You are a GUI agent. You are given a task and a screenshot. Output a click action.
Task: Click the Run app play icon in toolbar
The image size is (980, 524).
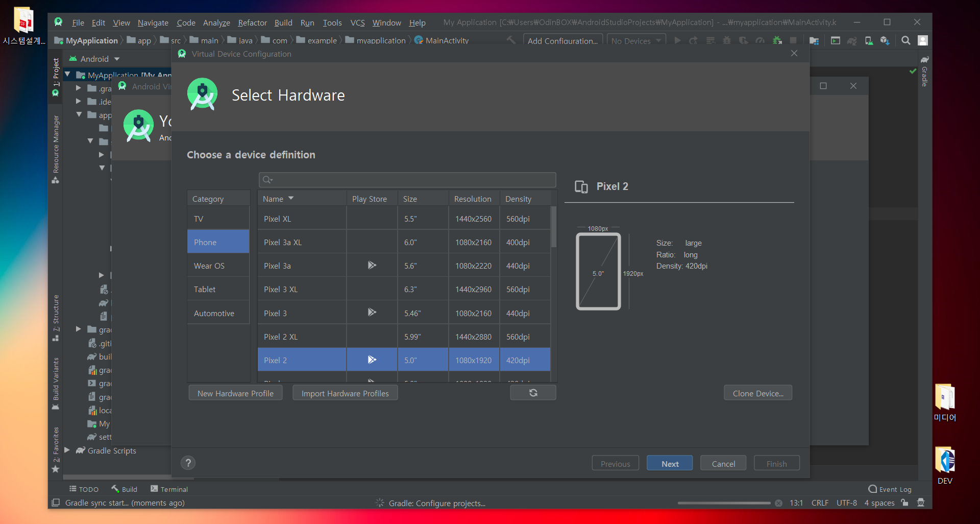coord(677,40)
